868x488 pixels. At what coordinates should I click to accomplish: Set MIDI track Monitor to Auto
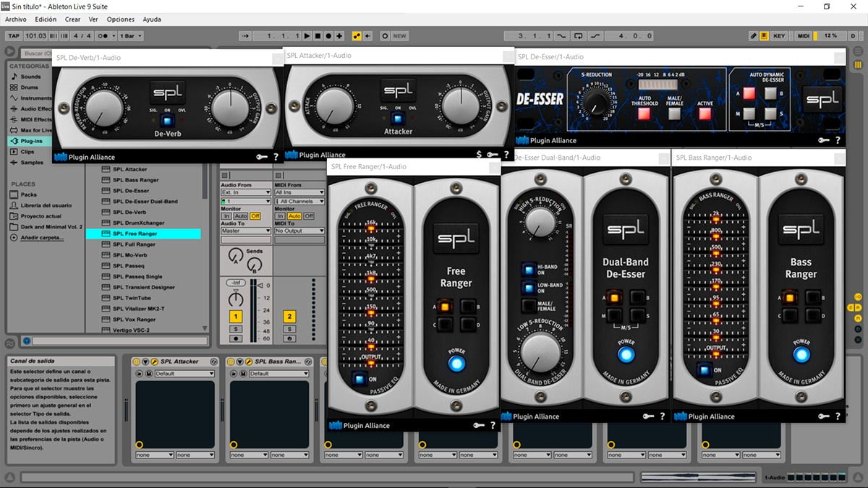[294, 216]
